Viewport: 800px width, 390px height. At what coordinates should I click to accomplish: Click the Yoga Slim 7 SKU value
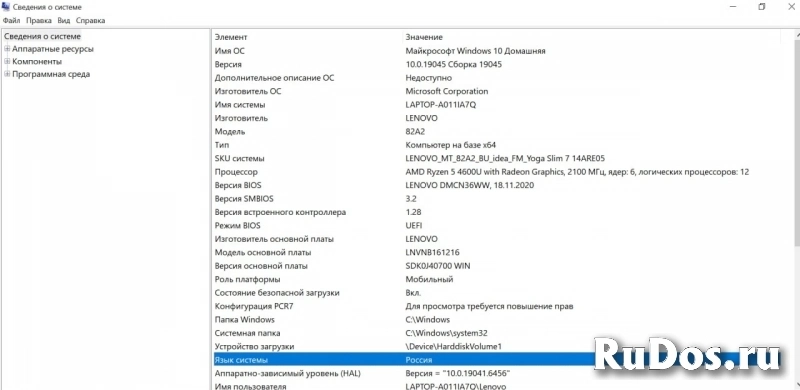[x=505, y=158]
